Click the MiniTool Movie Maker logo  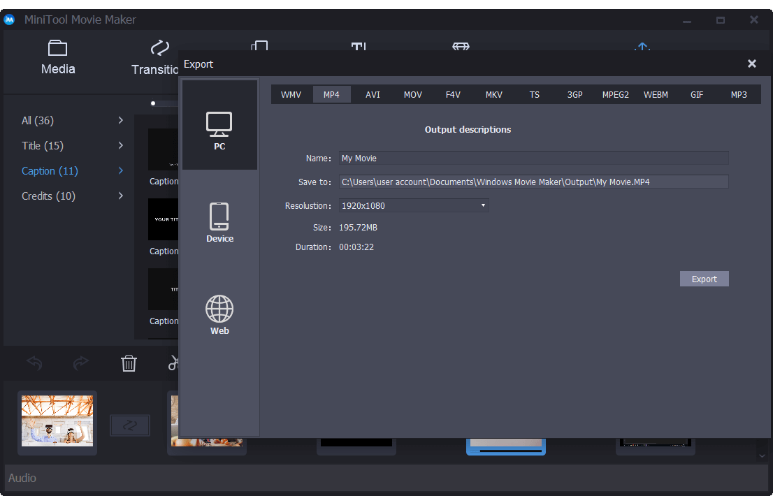(9, 20)
